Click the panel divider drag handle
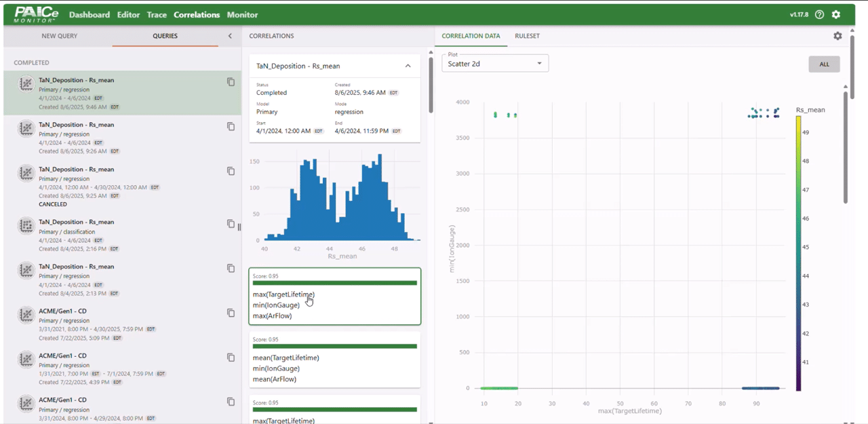The width and height of the screenshot is (868, 424). [239, 227]
